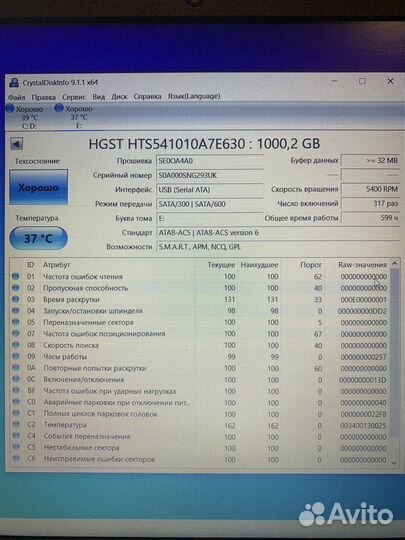
Task: Click raw value 003400130025
Action: point(363,425)
